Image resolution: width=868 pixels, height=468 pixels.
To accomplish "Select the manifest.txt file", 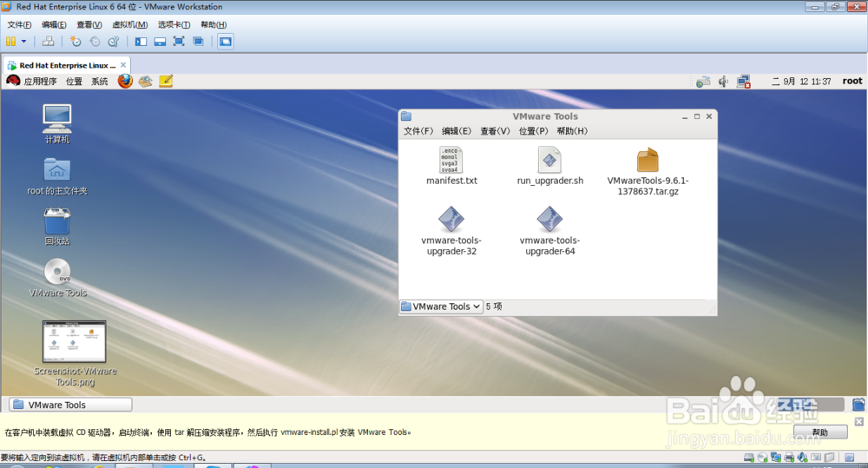I will tap(451, 166).
